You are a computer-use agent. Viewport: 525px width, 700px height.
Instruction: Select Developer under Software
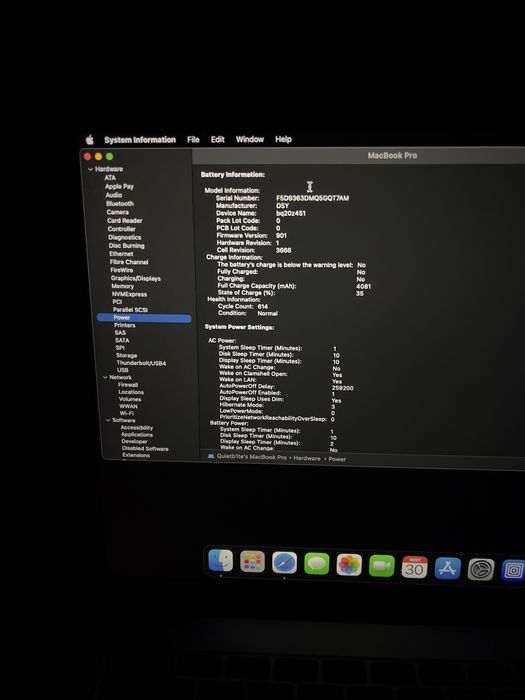coord(134,442)
